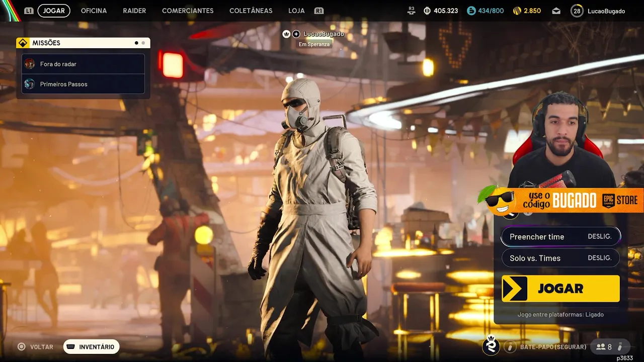Click the microphone icon beside BATE-PAPO

[x=510, y=347]
